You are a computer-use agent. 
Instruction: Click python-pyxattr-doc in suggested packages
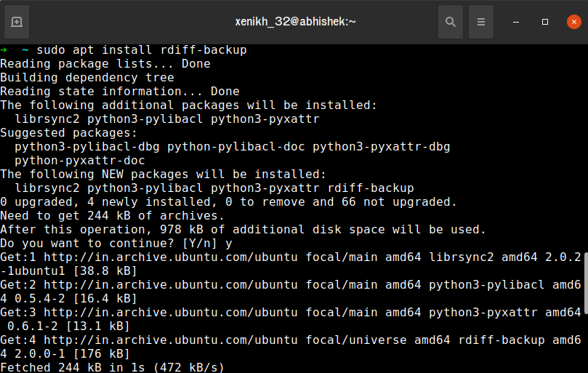point(80,161)
